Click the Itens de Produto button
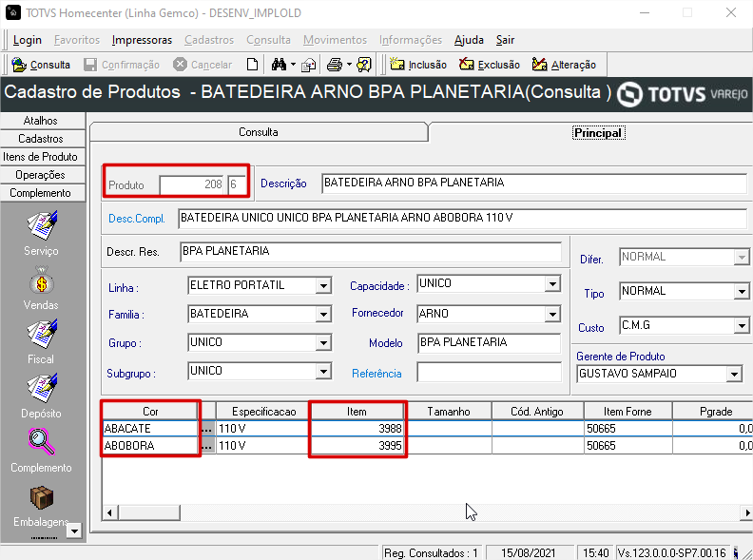Screen dimensions: 753x560 tap(43, 157)
